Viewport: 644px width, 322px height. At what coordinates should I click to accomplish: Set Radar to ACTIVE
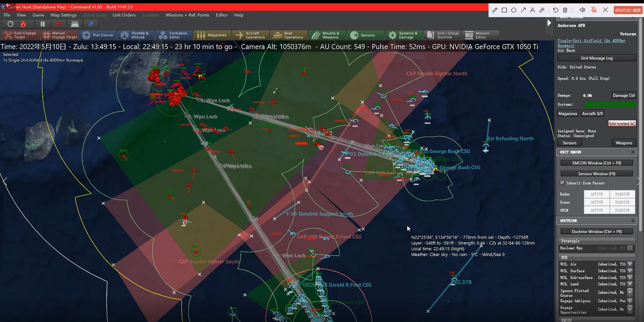[597, 194]
